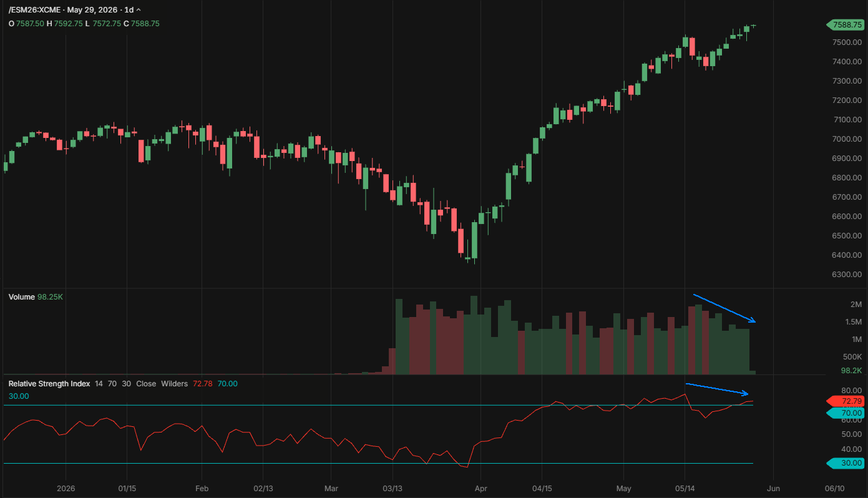
Task: Click the 40.00 RSI axis label
Action: click(x=852, y=449)
